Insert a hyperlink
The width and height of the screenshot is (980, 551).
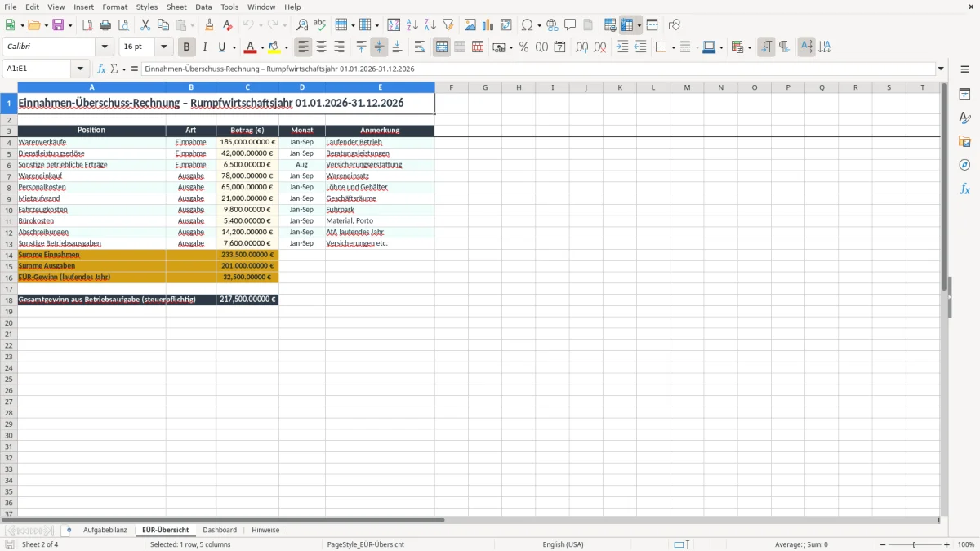(552, 25)
